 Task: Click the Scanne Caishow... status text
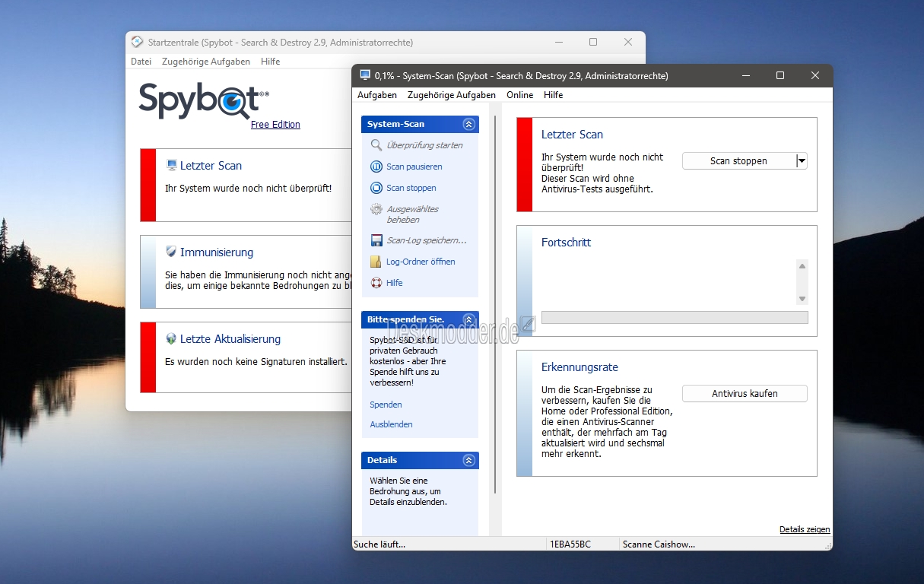click(x=659, y=544)
